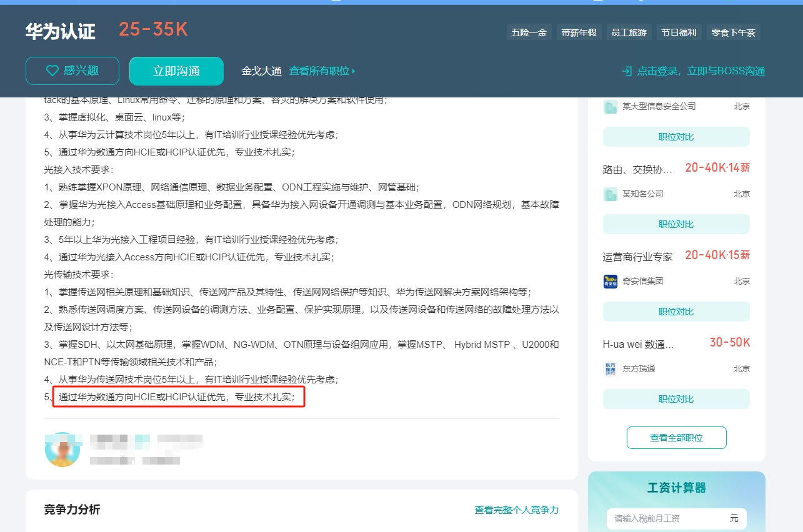Click salary 20-40K·14薪
The height and width of the screenshot is (532, 803).
717,167
